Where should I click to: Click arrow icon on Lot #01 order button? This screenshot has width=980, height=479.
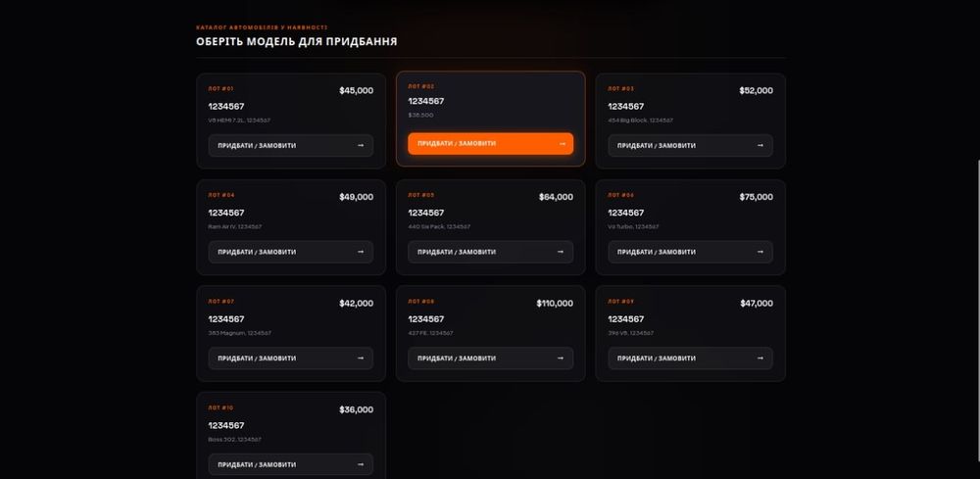pos(361,146)
